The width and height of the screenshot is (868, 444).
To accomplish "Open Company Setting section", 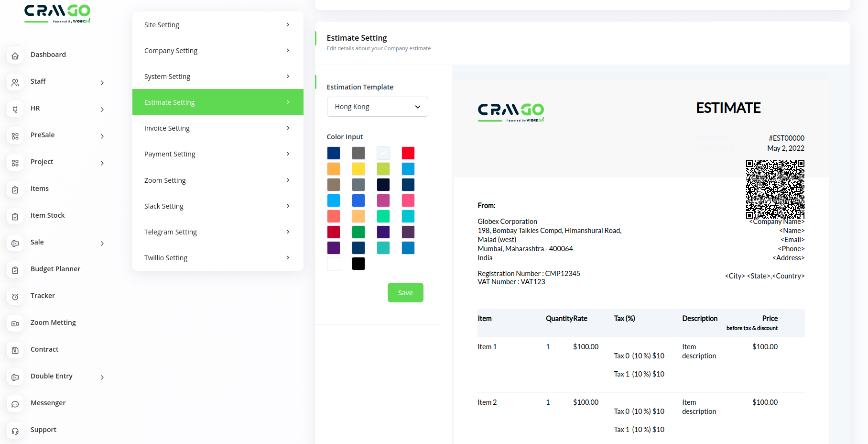I will 218,51.
